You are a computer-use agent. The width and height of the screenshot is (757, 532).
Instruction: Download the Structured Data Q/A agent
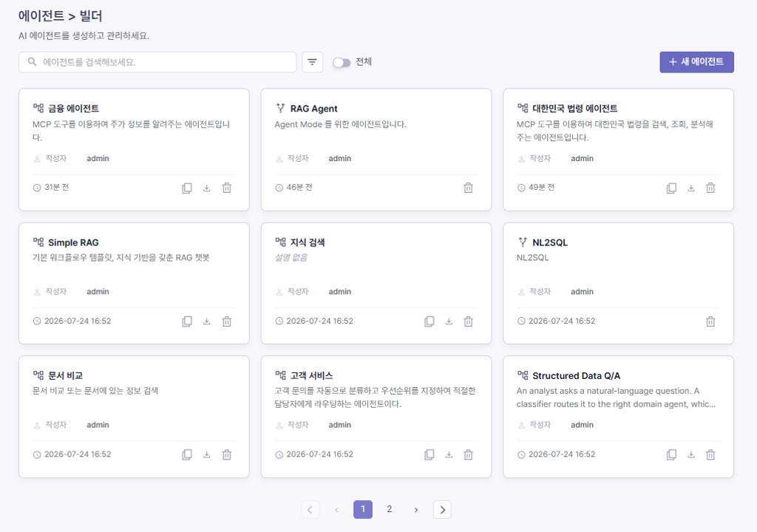tap(691, 454)
